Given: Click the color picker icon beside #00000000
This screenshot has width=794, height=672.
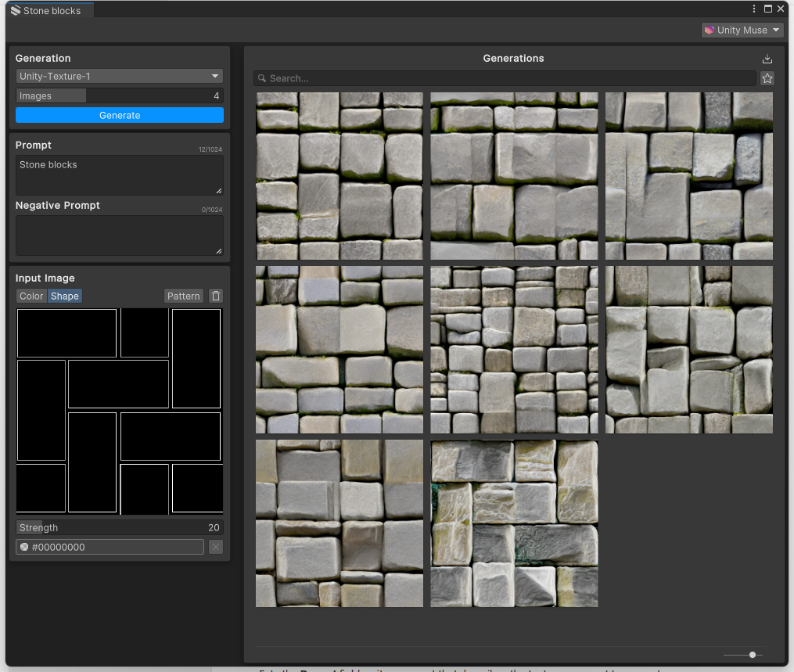Looking at the screenshot, I should [24, 548].
